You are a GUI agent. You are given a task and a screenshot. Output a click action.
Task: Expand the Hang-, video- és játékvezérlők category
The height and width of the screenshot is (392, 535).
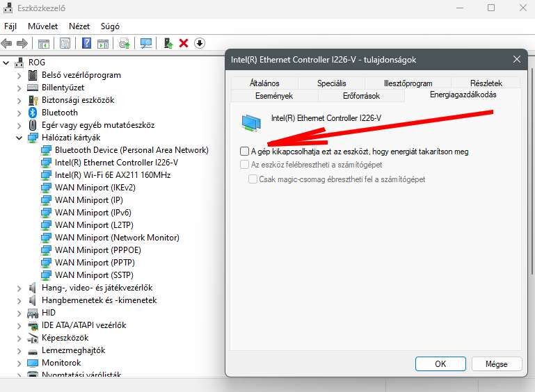pos(19,288)
